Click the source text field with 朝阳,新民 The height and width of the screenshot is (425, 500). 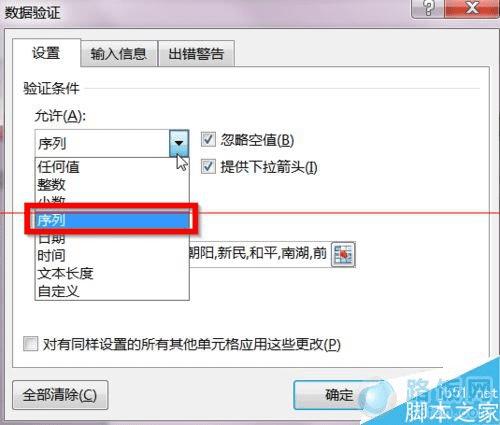pos(259,254)
